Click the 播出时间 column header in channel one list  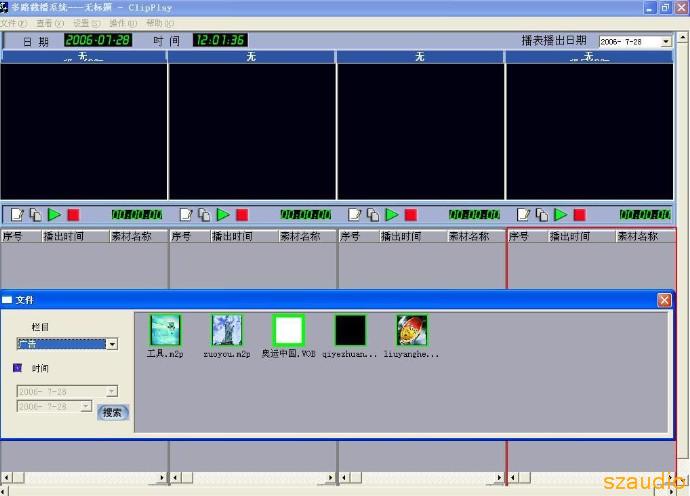(x=75, y=236)
